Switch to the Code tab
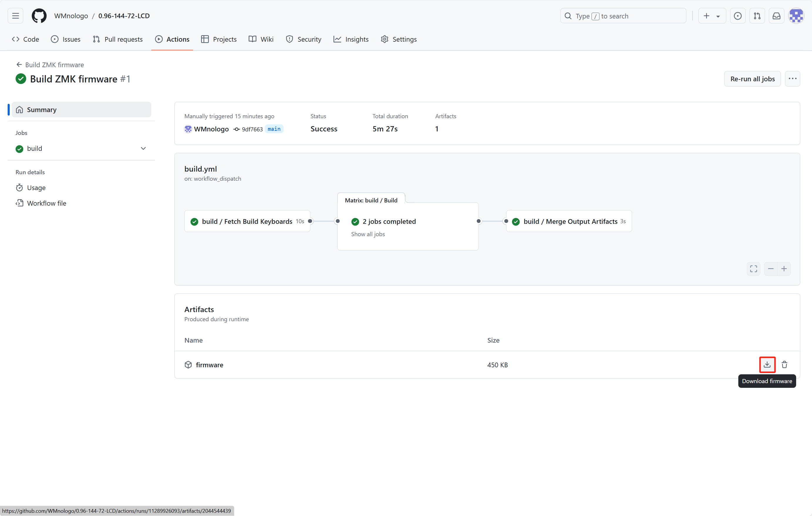Screen dimensions: 812x516 tap(26, 39)
